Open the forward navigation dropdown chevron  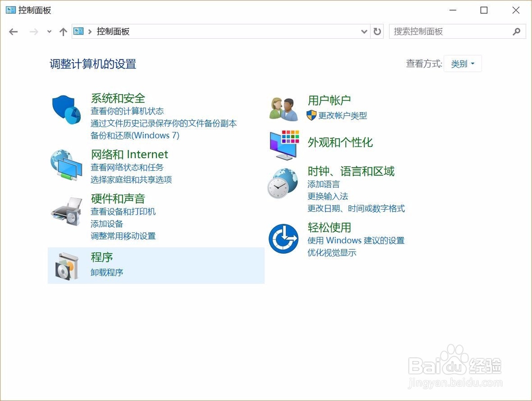[x=49, y=31]
